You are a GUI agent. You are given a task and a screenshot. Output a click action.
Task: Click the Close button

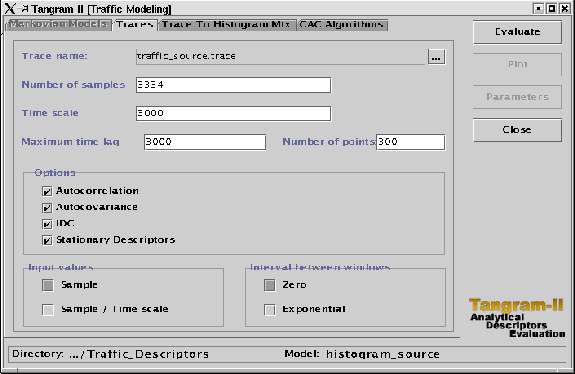coord(517,130)
